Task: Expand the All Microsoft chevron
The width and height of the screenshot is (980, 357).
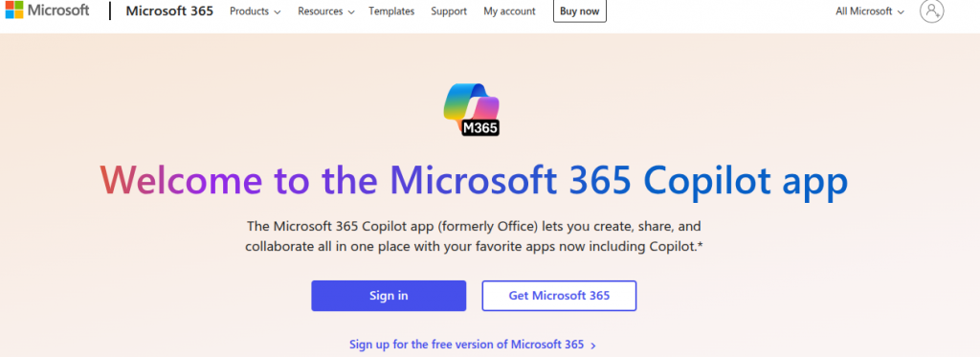Action: click(x=900, y=11)
